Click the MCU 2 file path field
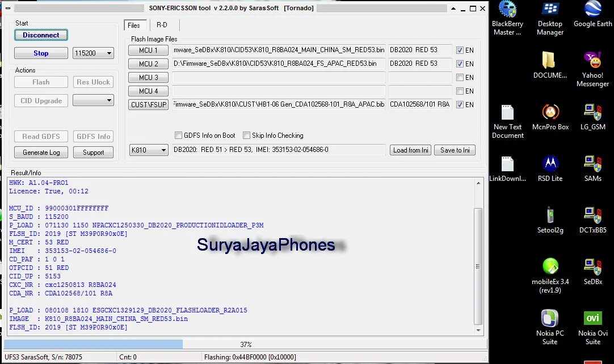This screenshot has width=614, height=364. [x=279, y=64]
